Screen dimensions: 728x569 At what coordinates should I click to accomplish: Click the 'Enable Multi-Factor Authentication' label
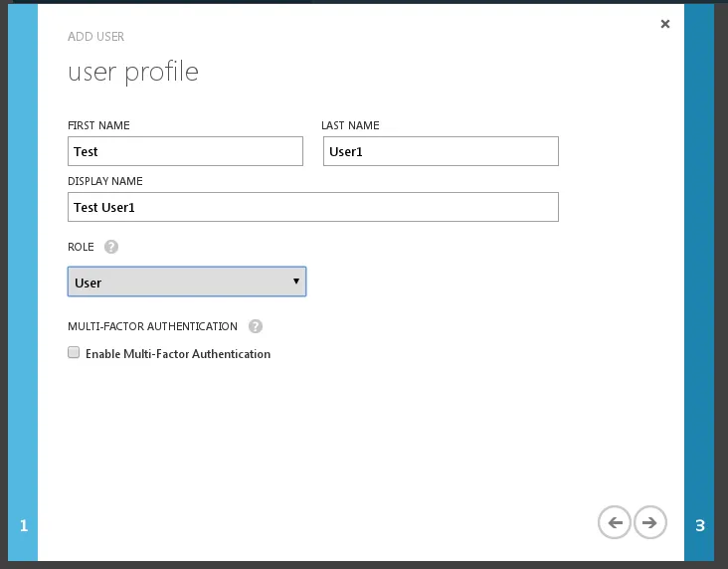point(178,354)
